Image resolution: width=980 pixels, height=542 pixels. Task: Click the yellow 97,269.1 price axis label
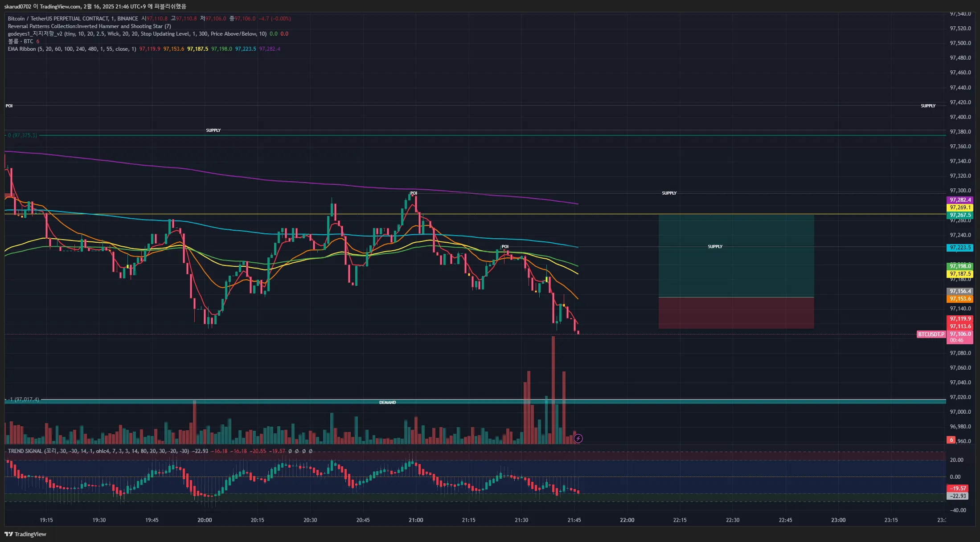pyautogui.click(x=960, y=208)
